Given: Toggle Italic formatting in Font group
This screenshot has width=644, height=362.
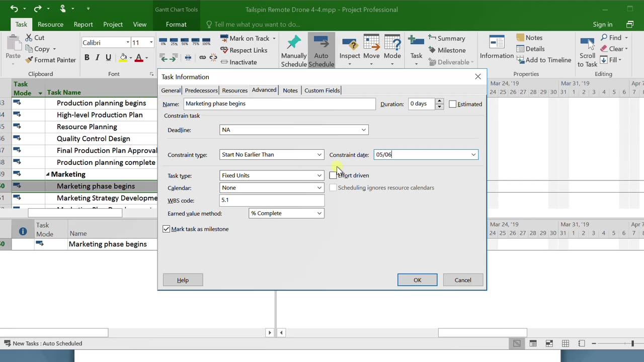Looking at the screenshot, I should [97, 58].
